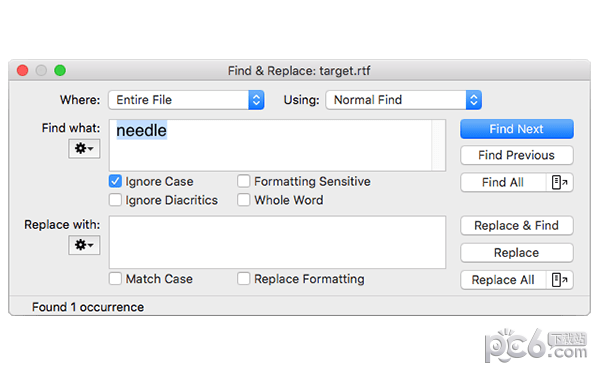Screen dimensions: 600x375
Task: Click the blue stepper arrows on Where popup
Action: (256, 100)
